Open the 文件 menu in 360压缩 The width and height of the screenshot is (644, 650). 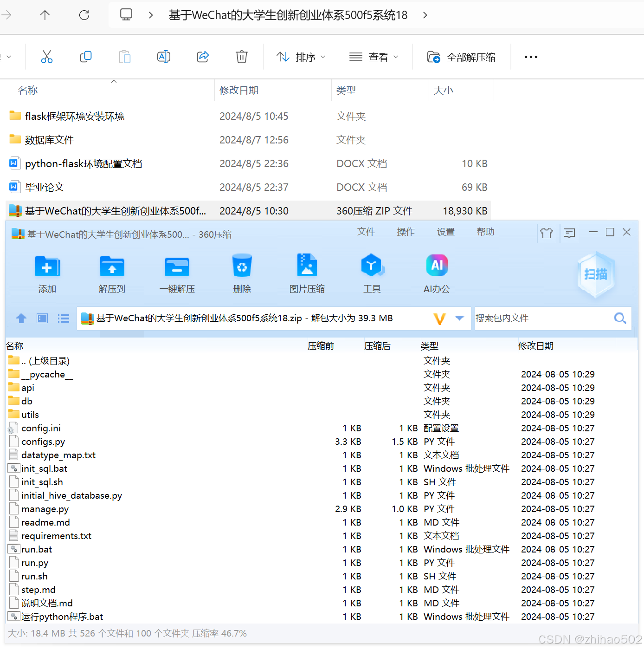(366, 232)
